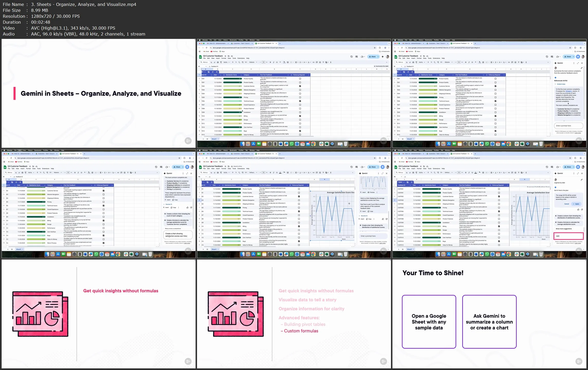Tick the Follow-up checkbox in the CUST004 row
This screenshot has width=588, height=370.
pyautogui.click(x=499, y=204)
